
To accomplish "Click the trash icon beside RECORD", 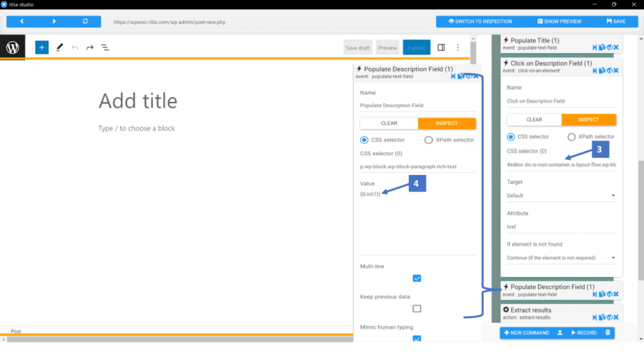I will pos(608,332).
